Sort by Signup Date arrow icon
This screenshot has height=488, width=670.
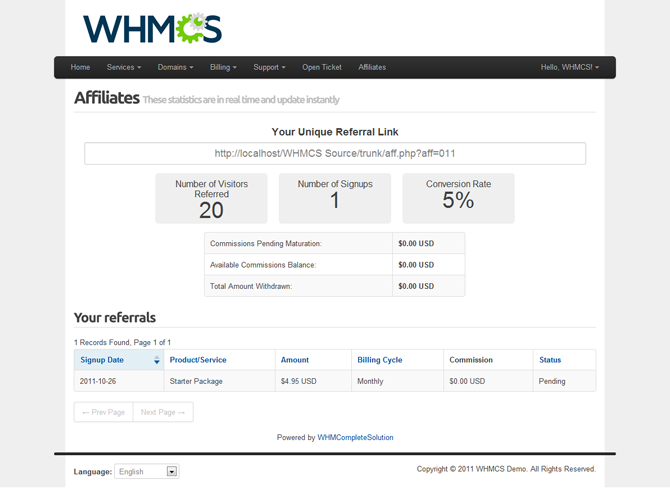(157, 360)
